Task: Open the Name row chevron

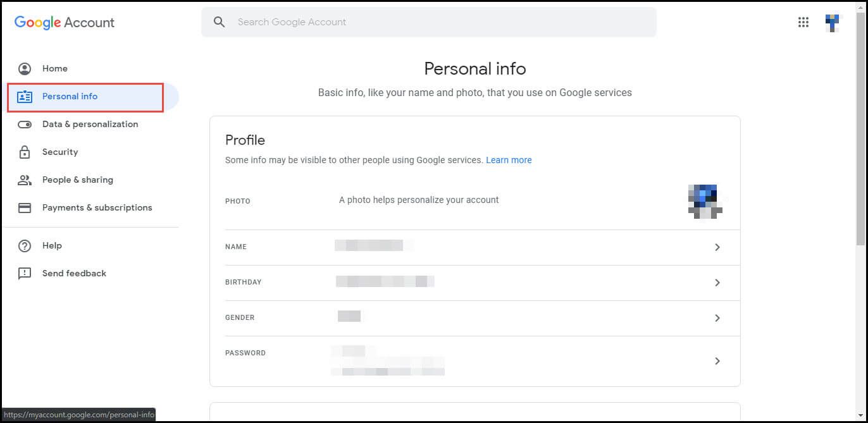Action: pos(717,247)
